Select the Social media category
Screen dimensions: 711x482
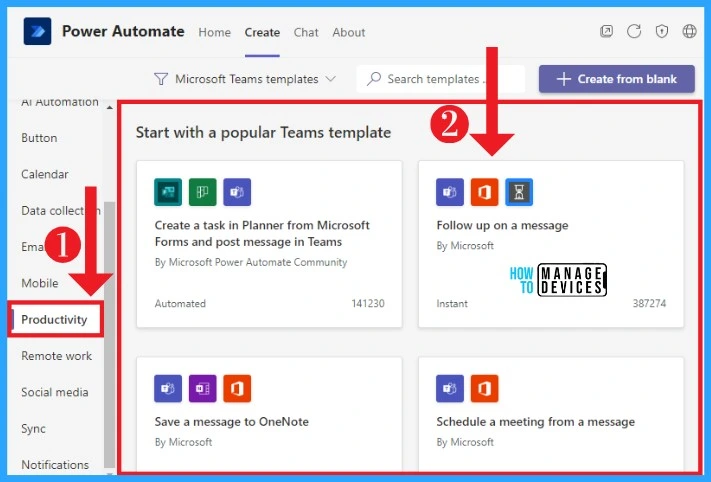55,392
